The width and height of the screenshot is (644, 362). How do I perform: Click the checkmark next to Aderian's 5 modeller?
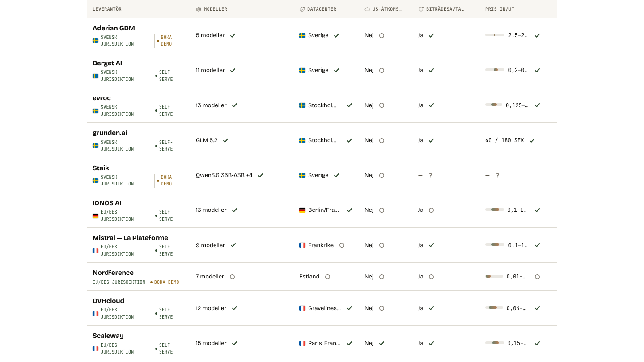233,35
